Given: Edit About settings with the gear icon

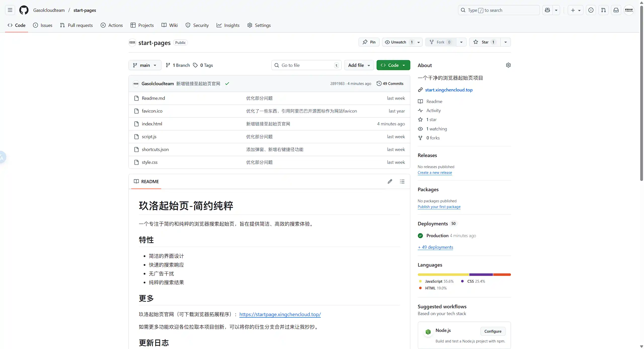Looking at the screenshot, I should pos(508,65).
